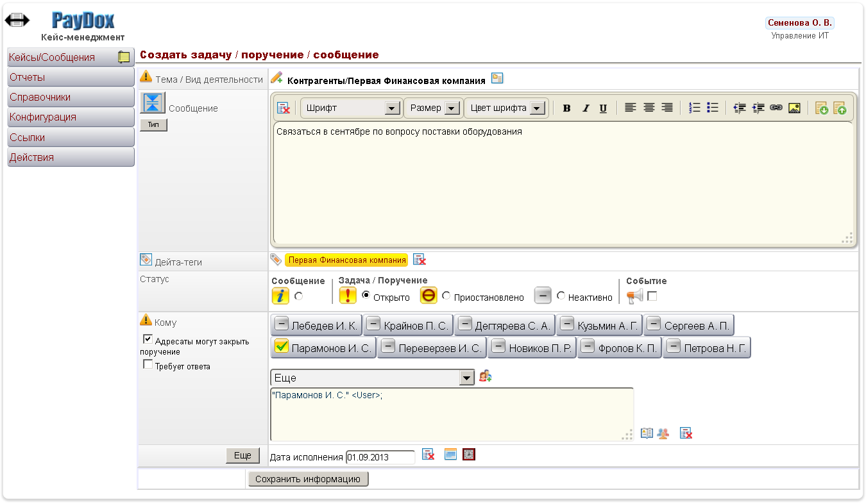The width and height of the screenshot is (866, 504).
Task: Select the 'Приостановлено' status radio button
Action: click(x=446, y=296)
